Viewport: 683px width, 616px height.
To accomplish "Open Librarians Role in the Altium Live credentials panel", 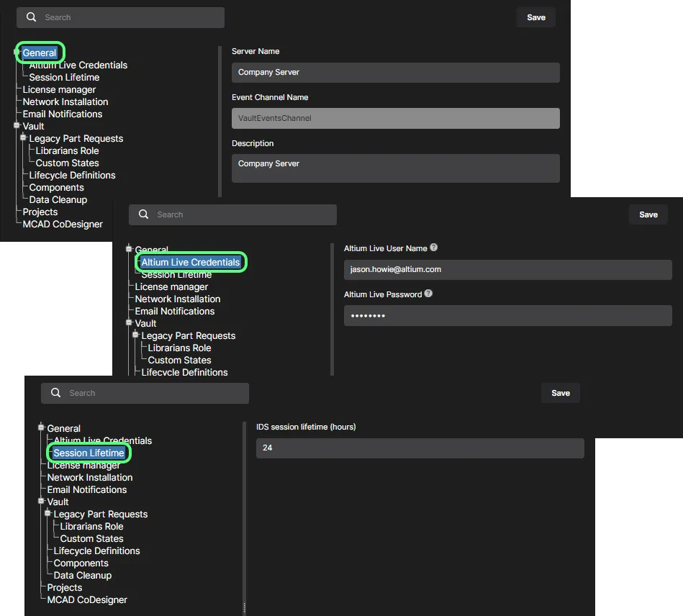I will click(x=179, y=348).
